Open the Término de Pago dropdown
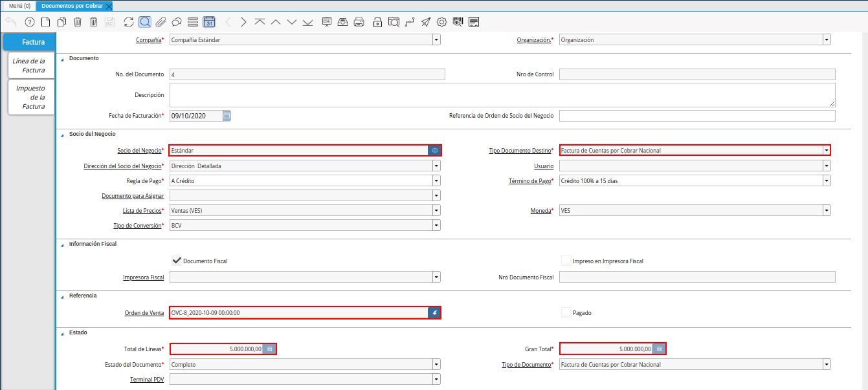Screen dimensions: 868x390 click(827, 181)
